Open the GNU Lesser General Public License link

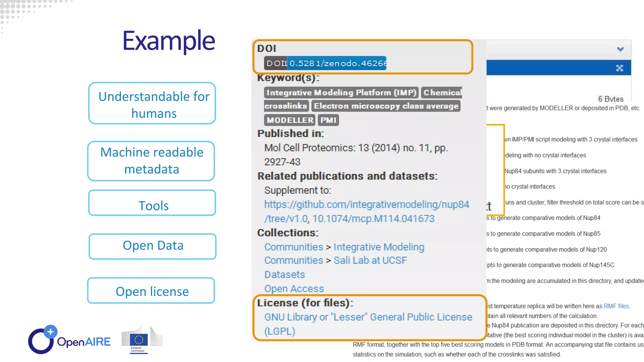[368, 324]
